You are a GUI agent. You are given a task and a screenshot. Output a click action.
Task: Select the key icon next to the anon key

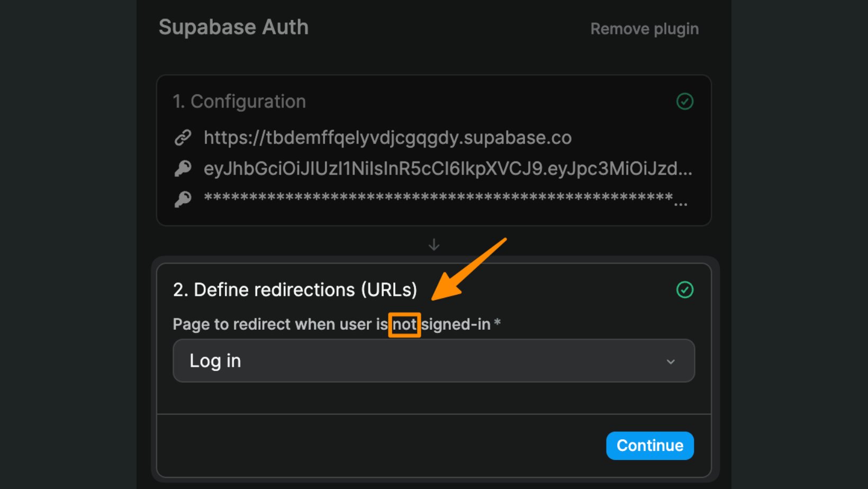(183, 168)
